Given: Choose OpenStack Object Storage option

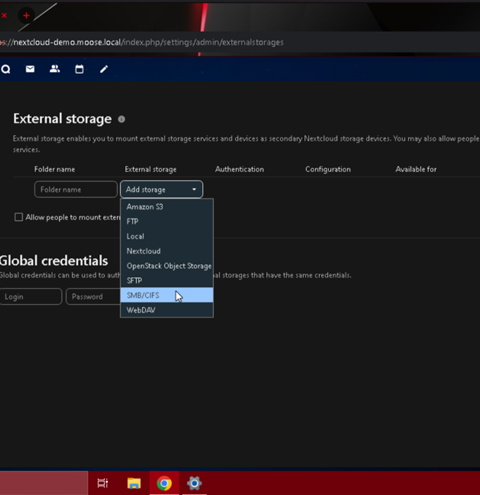Looking at the screenshot, I should tap(167, 266).
